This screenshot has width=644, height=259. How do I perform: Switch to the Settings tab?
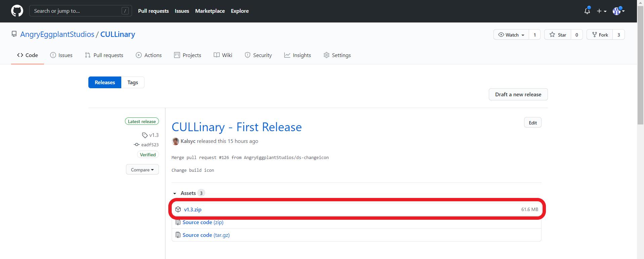[337, 55]
